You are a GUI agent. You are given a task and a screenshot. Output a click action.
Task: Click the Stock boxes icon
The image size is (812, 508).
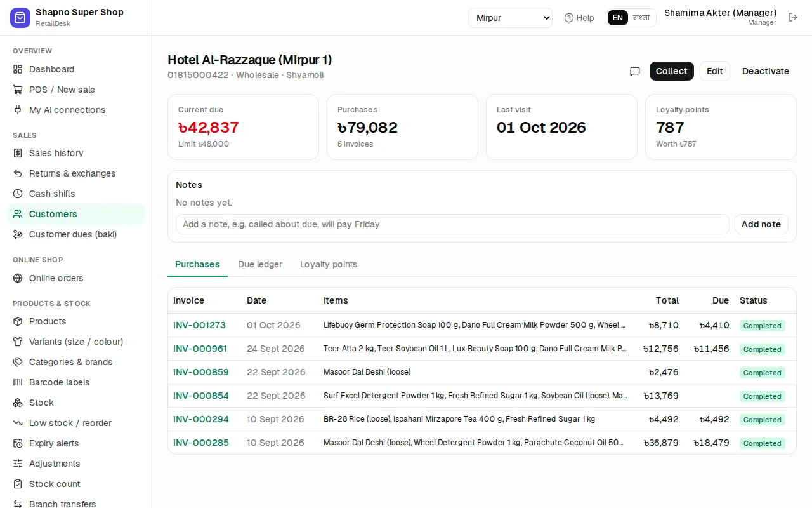click(18, 403)
